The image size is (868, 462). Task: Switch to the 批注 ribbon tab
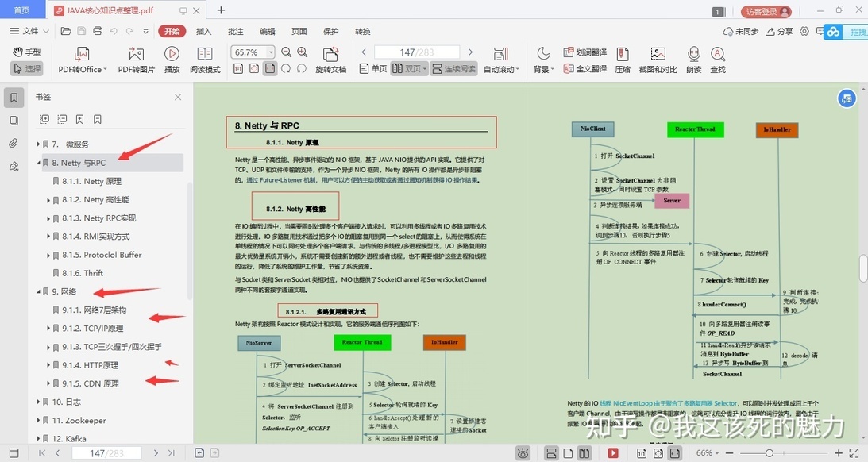tap(236, 32)
